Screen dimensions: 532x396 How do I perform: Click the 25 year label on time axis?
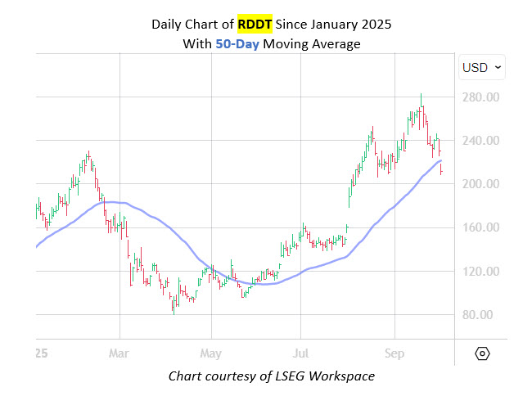pos(39,353)
